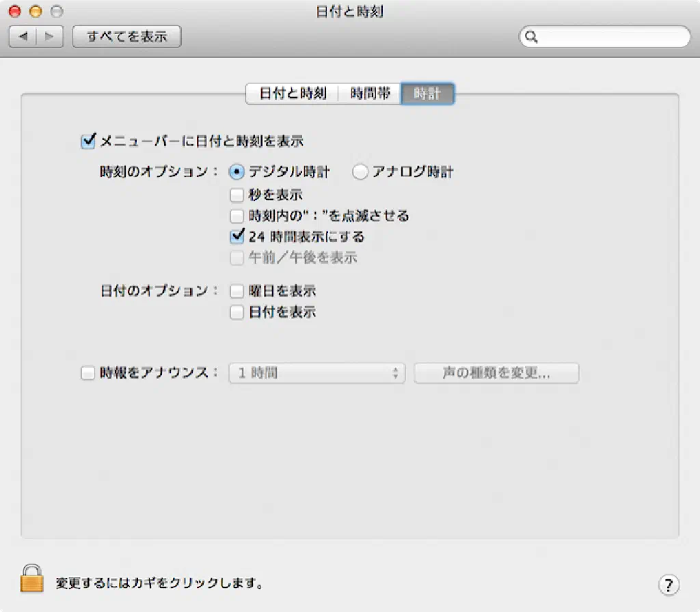Image resolution: width=700 pixels, height=612 pixels.
Task: Choose the アナログ時計 radio option
Action: click(x=360, y=172)
